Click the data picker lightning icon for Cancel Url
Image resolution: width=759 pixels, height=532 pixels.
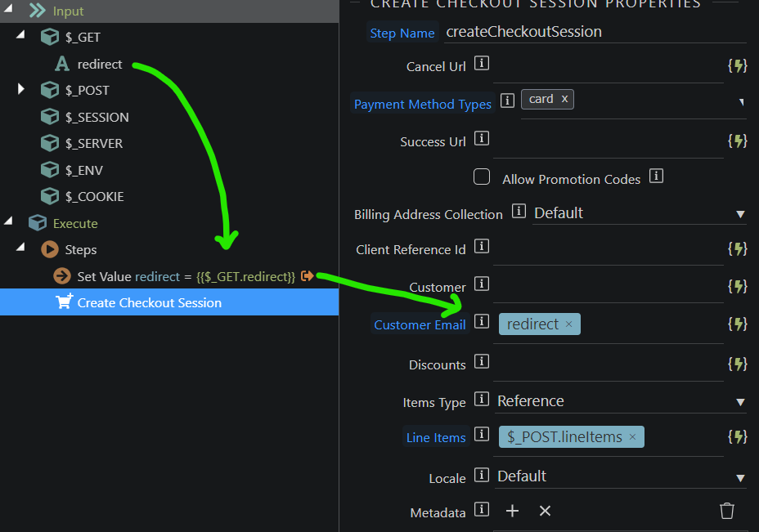tap(738, 66)
